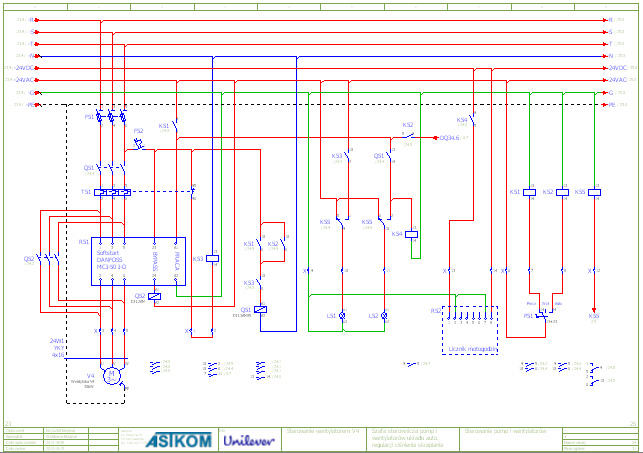Viewport: 643px width, 453px height.
Task: Select the Licznik motogodzin dashed box
Action: pos(469,329)
